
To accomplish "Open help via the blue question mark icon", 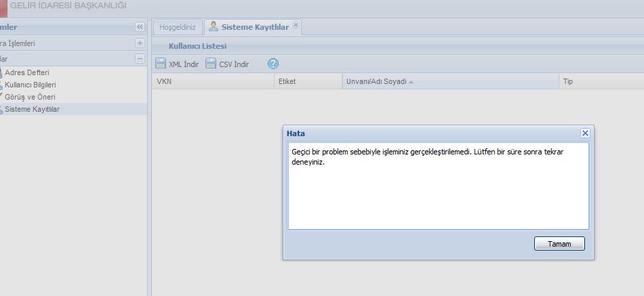I will (273, 64).
